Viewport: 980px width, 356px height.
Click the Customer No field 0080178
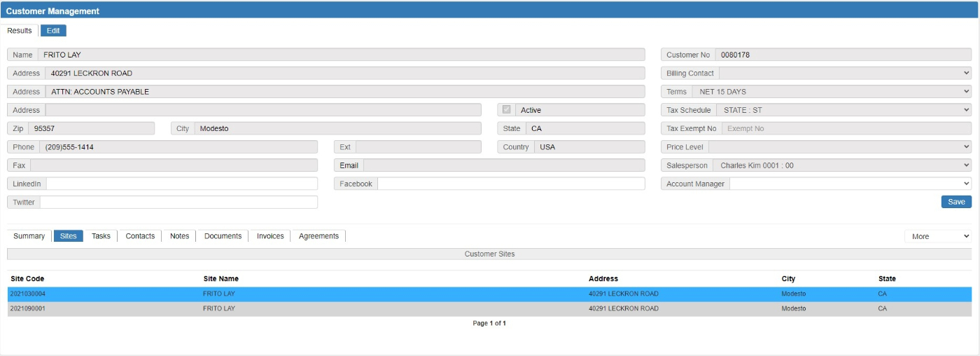[x=843, y=55]
